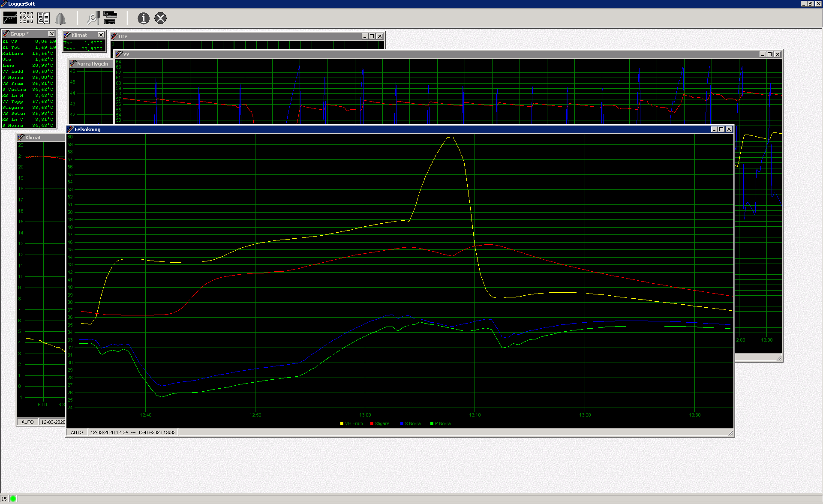Image resolution: width=823 pixels, height=504 pixels.
Task: Click the small Klimat value window thermometer icon
Action: 67,35
